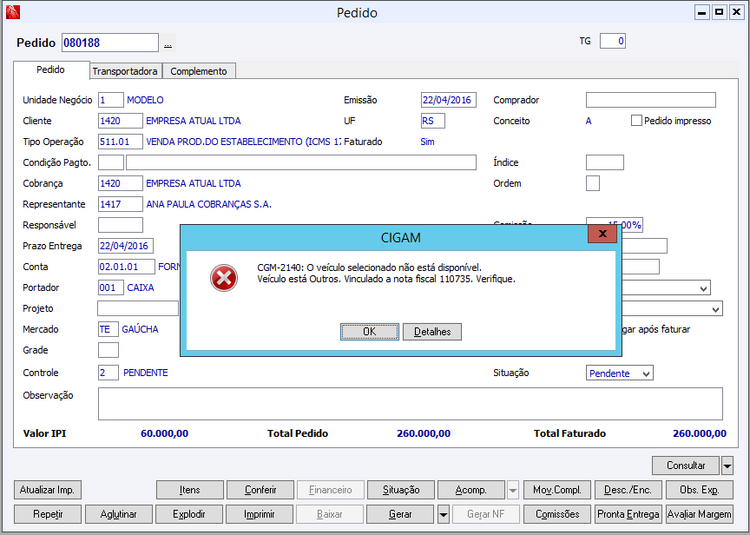Screen dimensions: 750x535
Task: Click the Índice field
Action: click(605, 163)
